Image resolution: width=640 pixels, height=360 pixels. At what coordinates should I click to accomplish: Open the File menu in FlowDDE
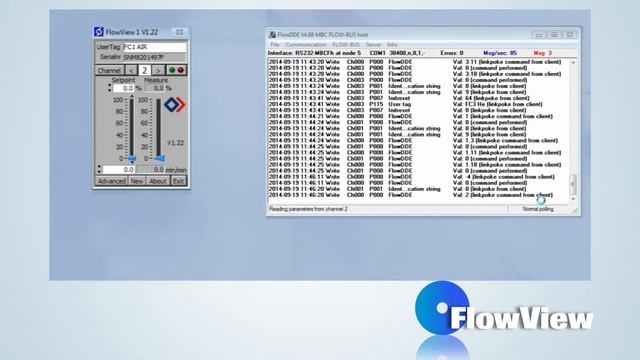tap(275, 44)
